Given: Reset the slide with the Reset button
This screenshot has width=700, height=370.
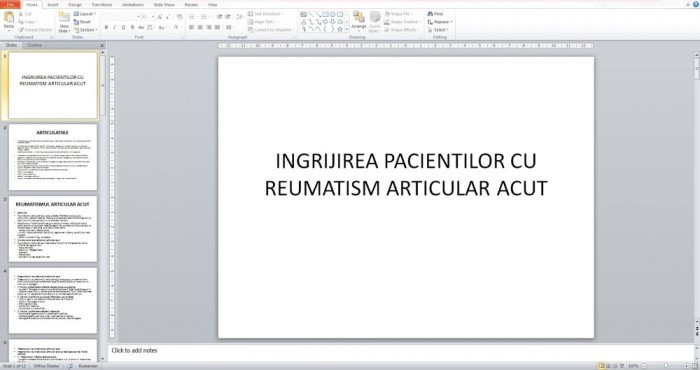Looking at the screenshot, I should point(82,22).
